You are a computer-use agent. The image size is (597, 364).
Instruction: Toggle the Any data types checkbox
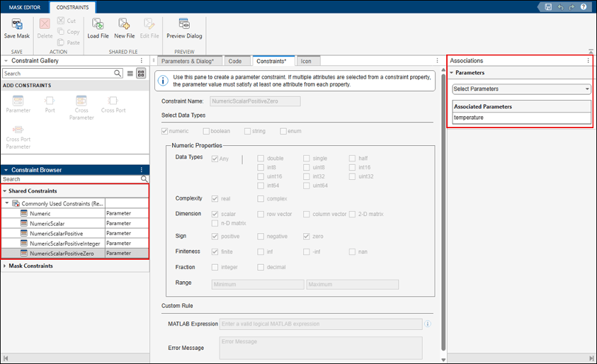pos(215,159)
